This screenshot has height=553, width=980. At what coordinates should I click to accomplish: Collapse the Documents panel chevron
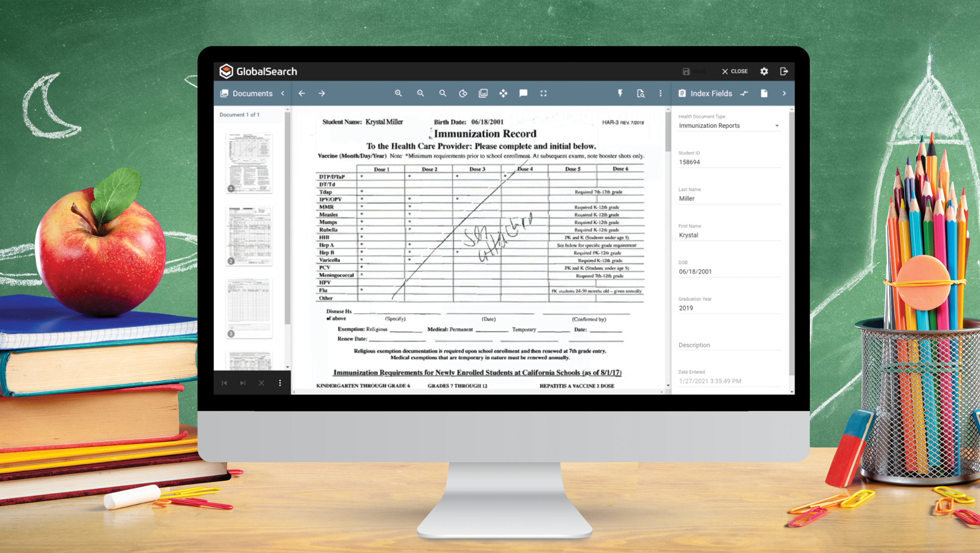click(283, 94)
